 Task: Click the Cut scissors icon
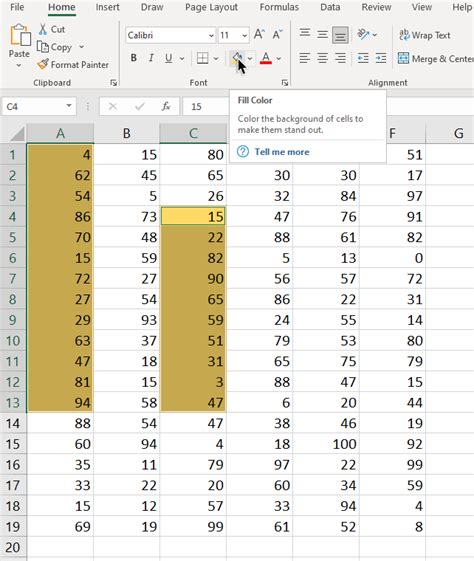click(43, 29)
